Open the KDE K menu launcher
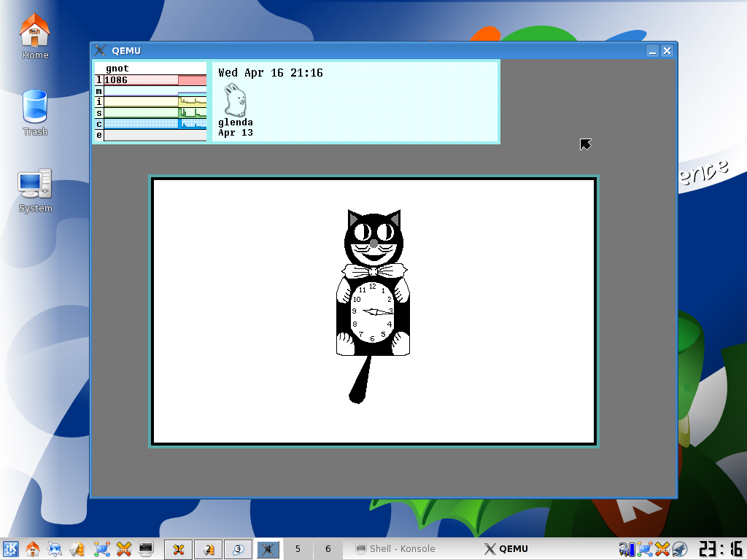The image size is (747, 560). click(x=10, y=549)
